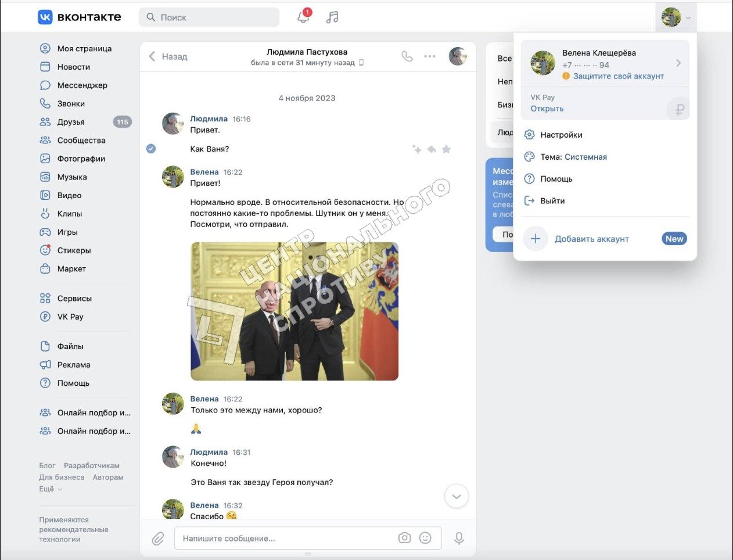
Task: Start a call with phone icon in chat header
Action: pyautogui.click(x=407, y=56)
